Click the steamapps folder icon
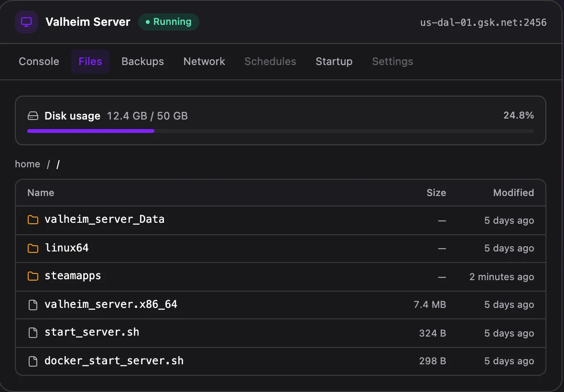 [33, 276]
